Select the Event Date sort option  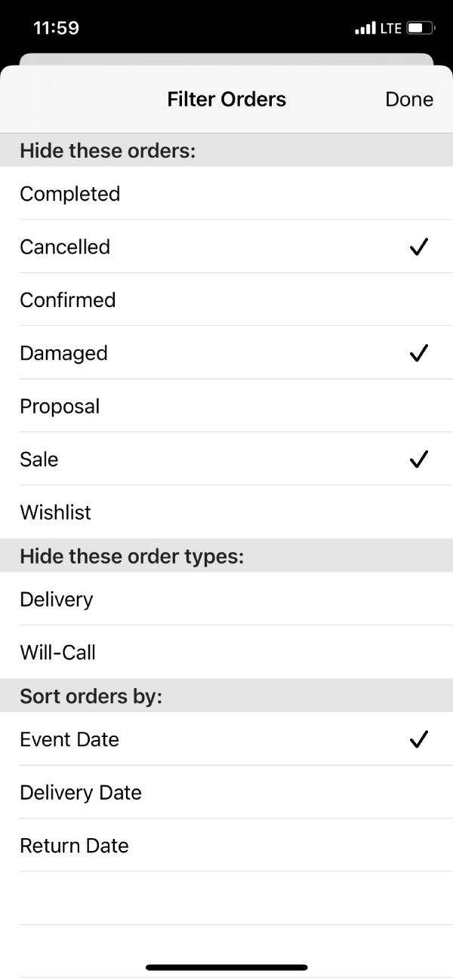[x=226, y=739]
